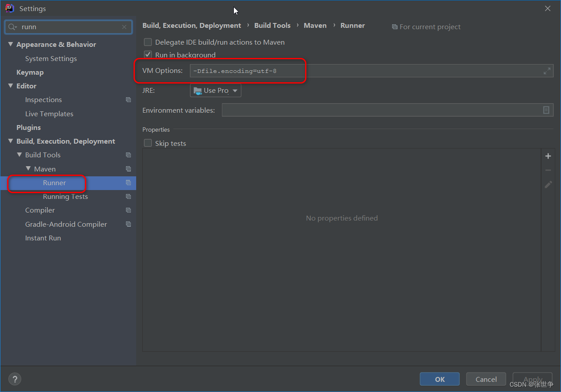The width and height of the screenshot is (561, 392).
Task: Open Live Templates settings
Action: point(49,114)
